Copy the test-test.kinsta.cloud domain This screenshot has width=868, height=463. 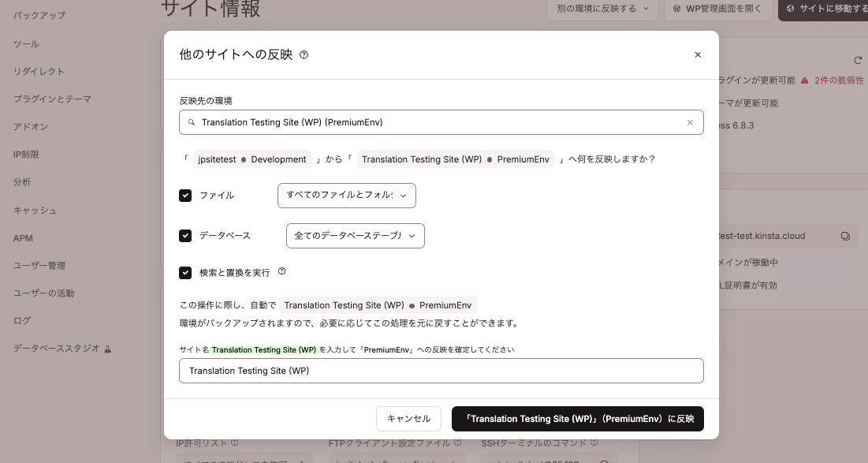(x=845, y=236)
